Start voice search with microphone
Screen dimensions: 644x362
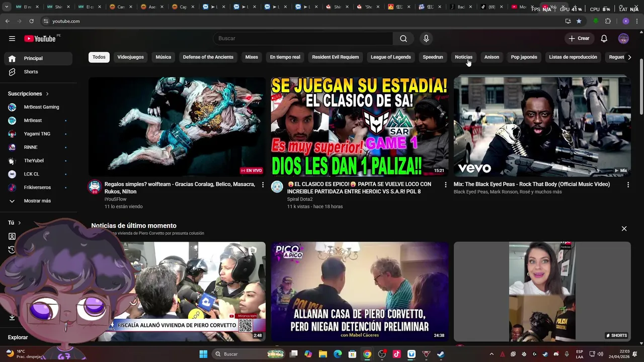click(426, 39)
